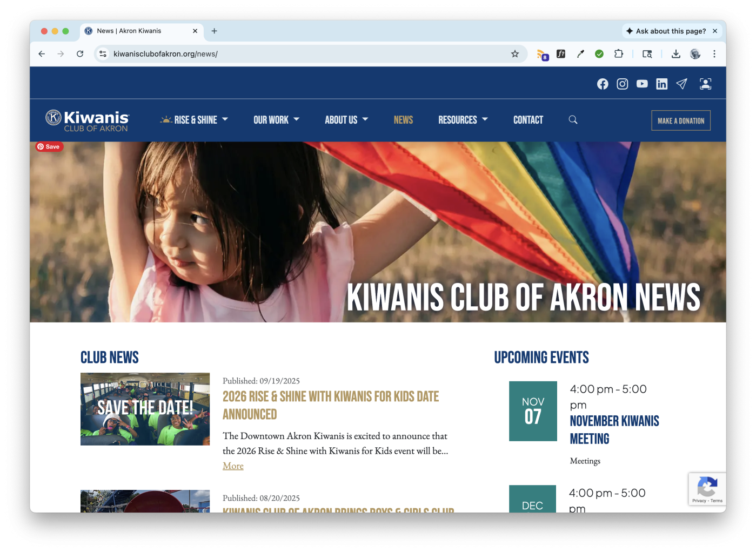Screen dimensions: 756x552
Task: Select the News navigation item
Action: pyautogui.click(x=403, y=120)
